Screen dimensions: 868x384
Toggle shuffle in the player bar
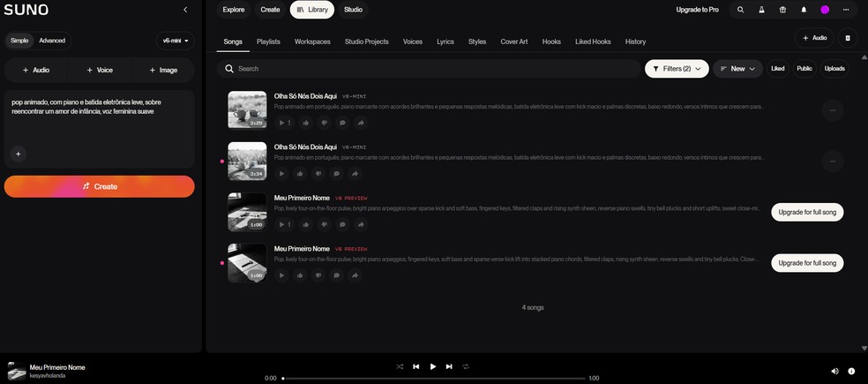400,366
